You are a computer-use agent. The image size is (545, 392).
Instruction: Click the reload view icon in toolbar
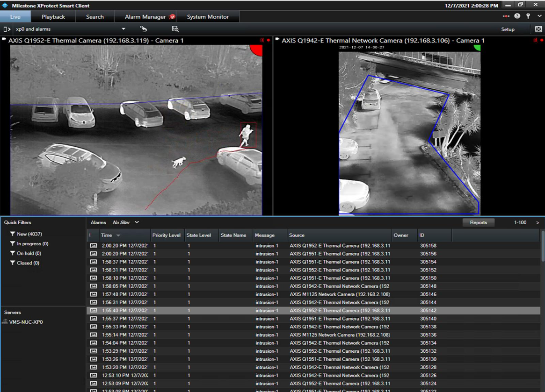pos(144,29)
